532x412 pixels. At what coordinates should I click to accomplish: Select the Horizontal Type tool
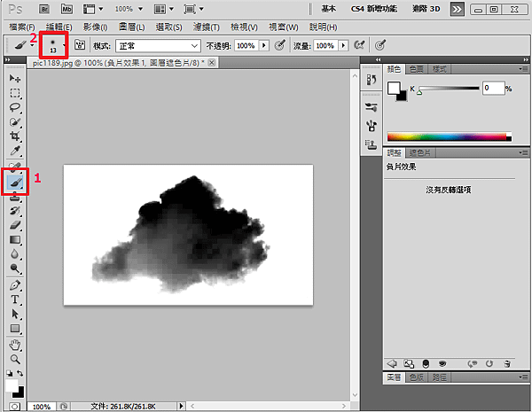[15, 299]
